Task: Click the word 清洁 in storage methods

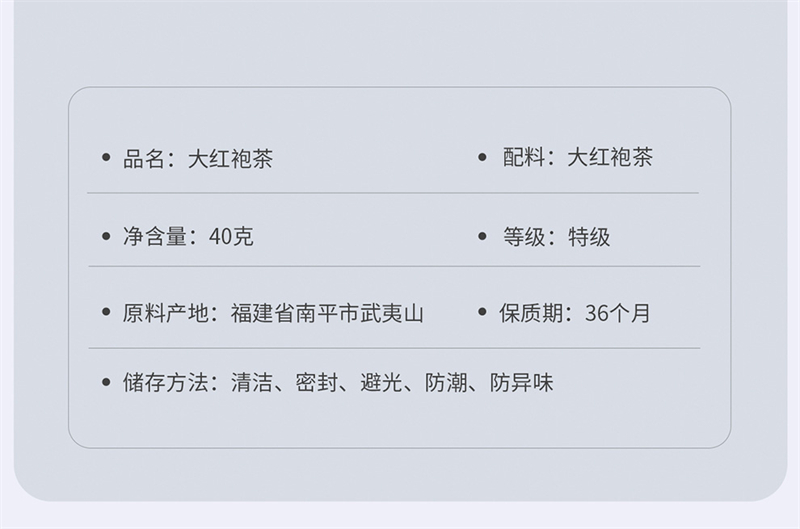Action: (251, 382)
